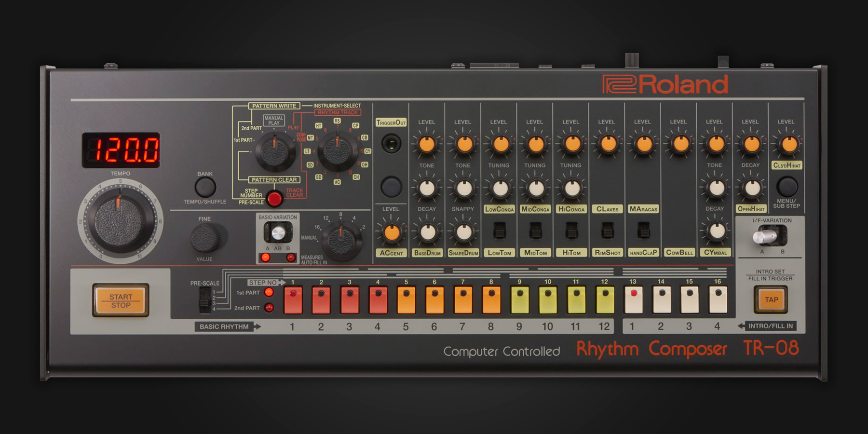Toggle the HiConga/HiTom switch
The image size is (868, 434).
[571, 231]
